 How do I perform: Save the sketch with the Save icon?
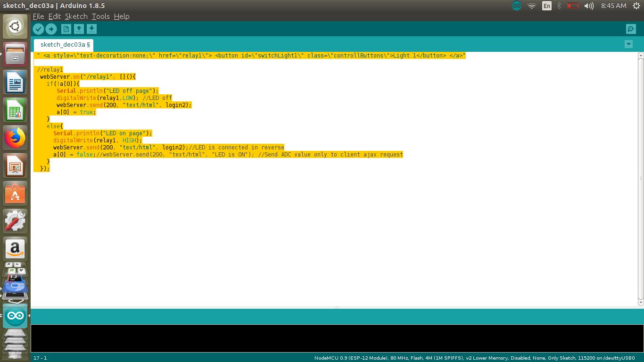(92, 29)
